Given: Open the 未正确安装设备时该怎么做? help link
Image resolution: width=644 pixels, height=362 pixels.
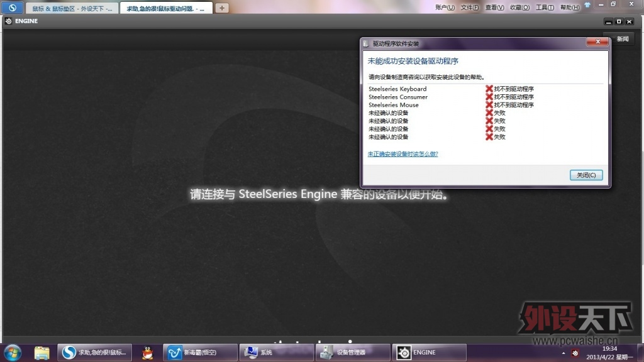Looking at the screenshot, I should (402, 154).
